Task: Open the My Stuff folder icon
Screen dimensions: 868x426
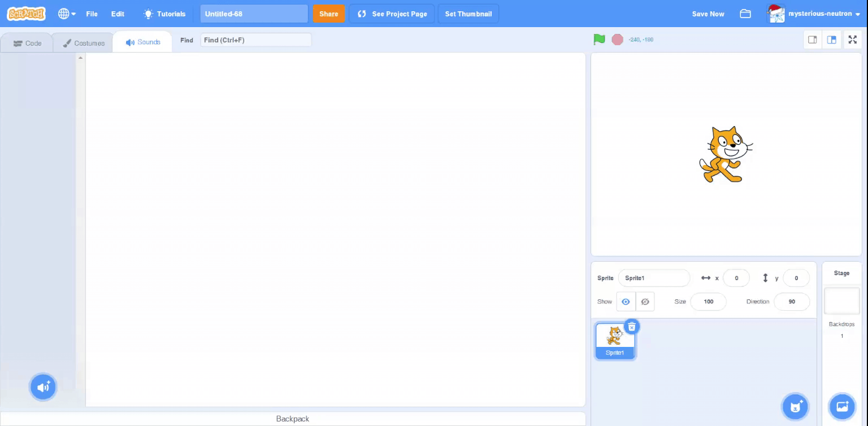Action: [745, 14]
